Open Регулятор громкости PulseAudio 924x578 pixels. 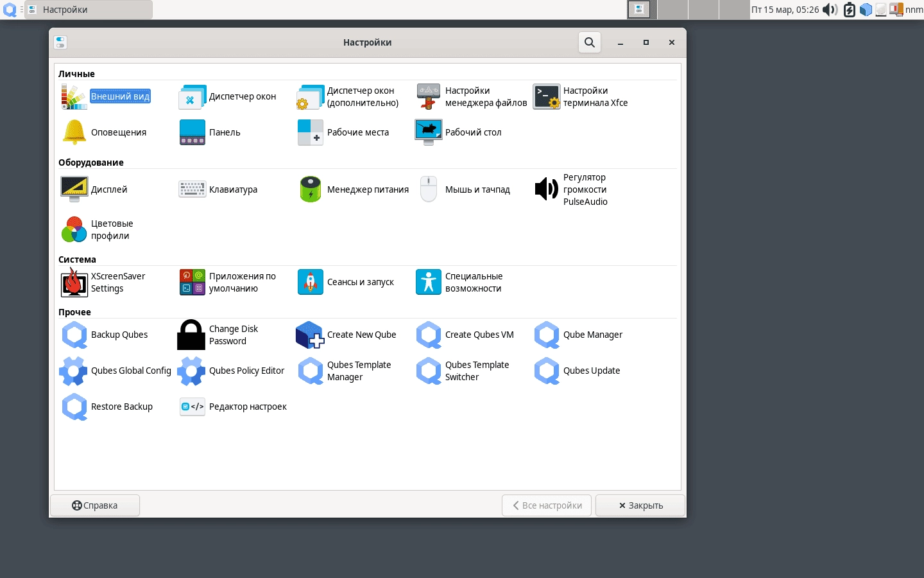(570, 189)
